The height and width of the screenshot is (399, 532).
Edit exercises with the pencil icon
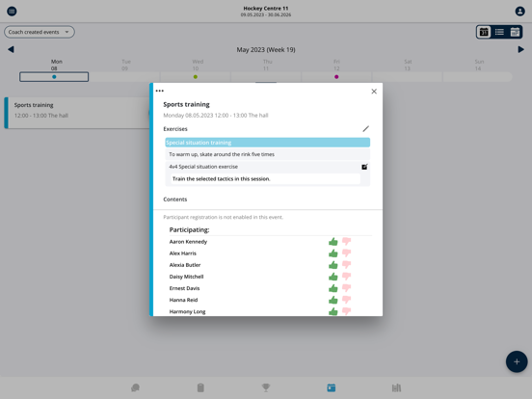[x=365, y=128]
